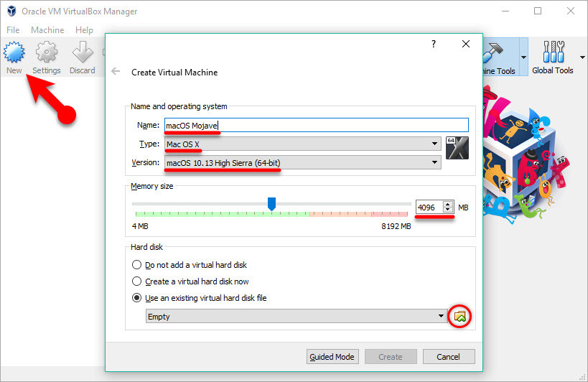Click the memory size slider handle
Image resolution: width=588 pixels, height=382 pixels.
point(271,204)
